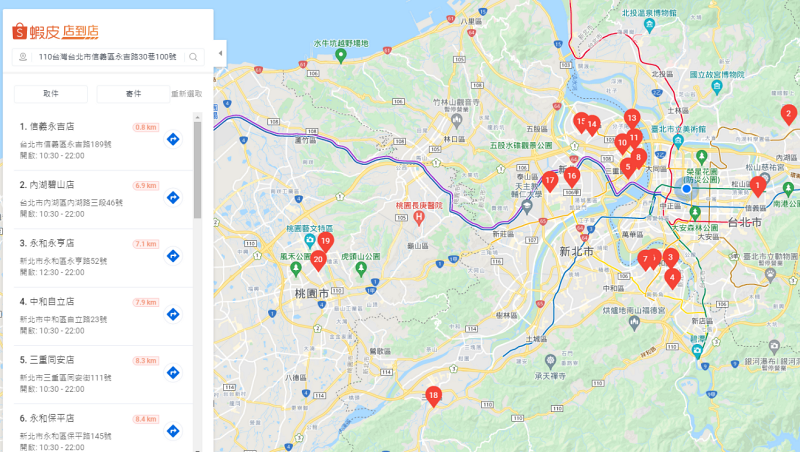Viewport: 800px width, 452px height.
Task: Select store entry 6. 永和保平店
Action: click(x=104, y=429)
